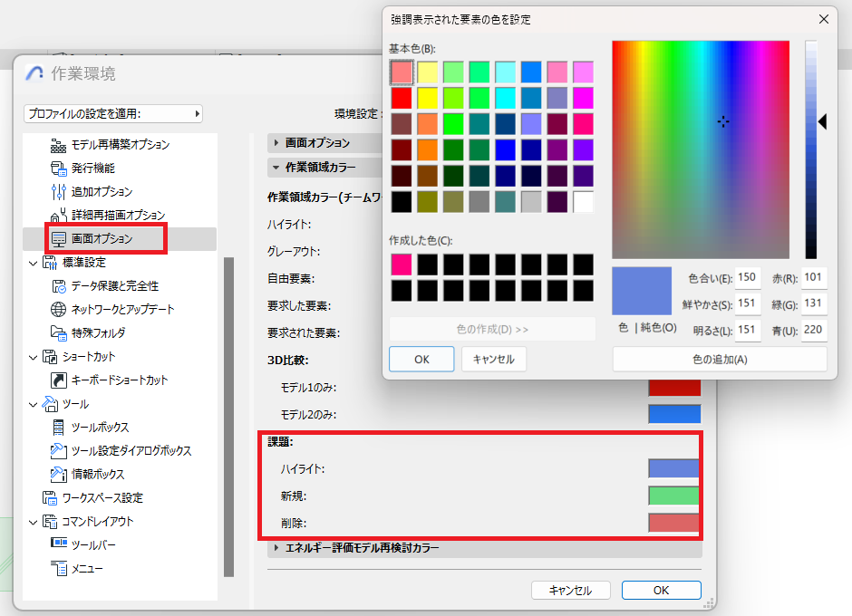Open the 課題 ハイライト blue color swatch
The height and width of the screenshot is (616, 852).
coord(673,468)
